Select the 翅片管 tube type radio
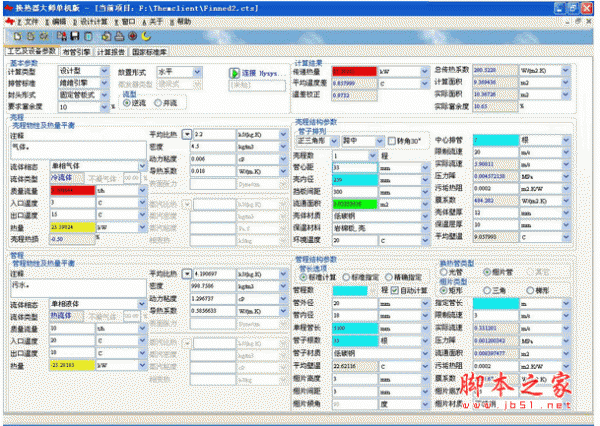The image size is (600, 426). tap(487, 272)
